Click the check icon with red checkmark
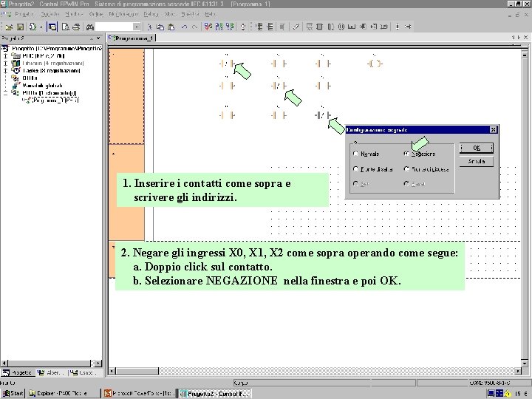532x399 pixels. coord(208,27)
